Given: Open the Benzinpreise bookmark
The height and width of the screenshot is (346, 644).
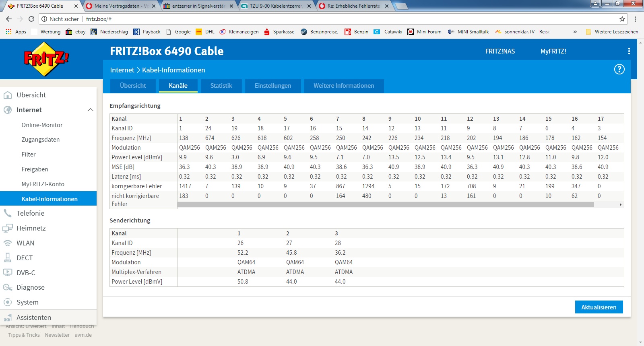Looking at the screenshot, I should pyautogui.click(x=319, y=32).
